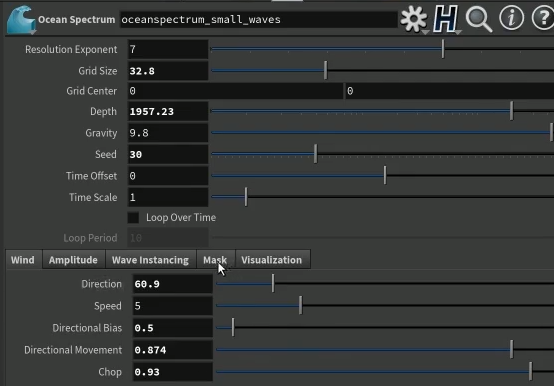Open the Mask tab
The width and height of the screenshot is (554, 386).
click(x=215, y=260)
